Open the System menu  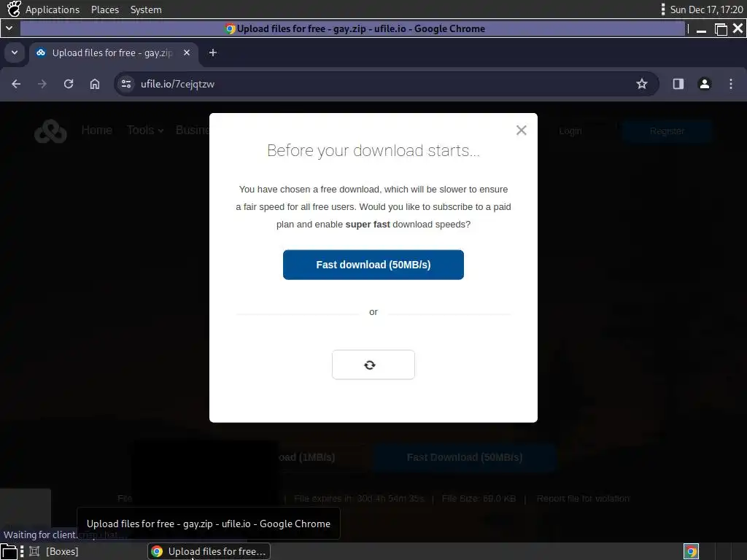click(146, 9)
